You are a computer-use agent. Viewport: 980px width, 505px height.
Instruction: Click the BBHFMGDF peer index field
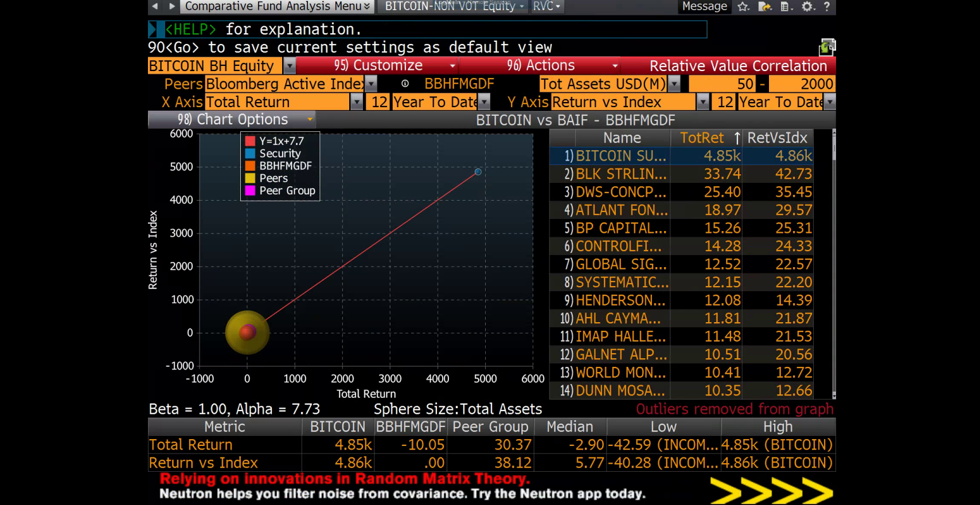[x=459, y=84]
